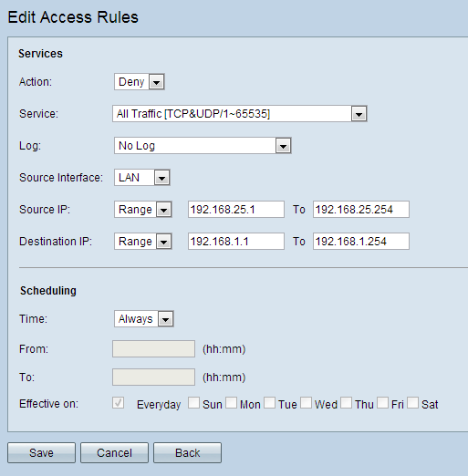Click the Destination IP start field 192.168.1.1
Viewport: 468px width, 476px height.
(236, 242)
